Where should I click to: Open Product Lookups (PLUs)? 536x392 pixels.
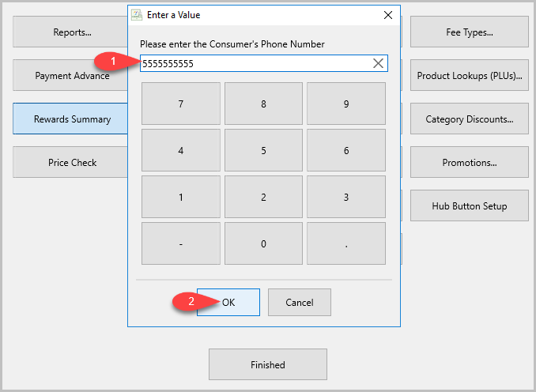[x=470, y=75]
